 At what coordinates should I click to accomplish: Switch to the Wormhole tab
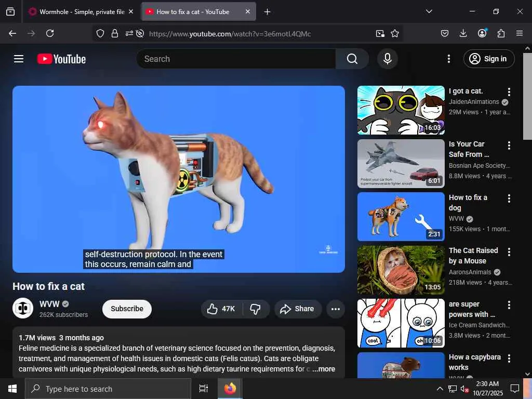(x=82, y=11)
